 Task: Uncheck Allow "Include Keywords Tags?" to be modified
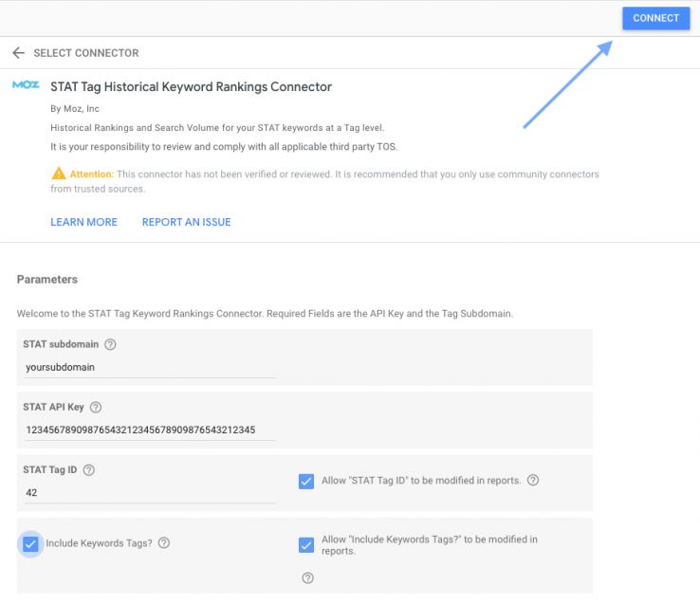point(306,544)
